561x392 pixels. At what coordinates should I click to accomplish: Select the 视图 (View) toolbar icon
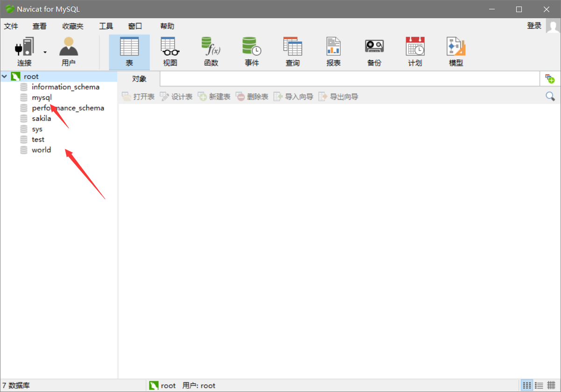click(x=170, y=52)
